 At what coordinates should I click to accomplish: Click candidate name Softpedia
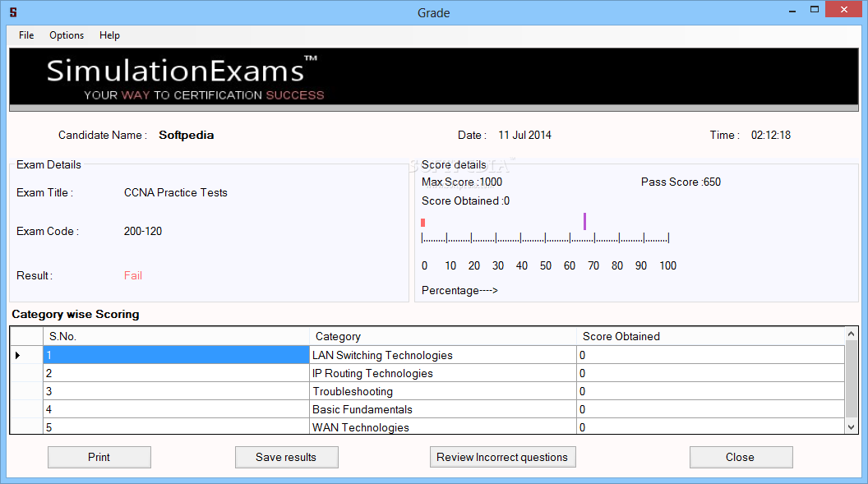(x=186, y=135)
